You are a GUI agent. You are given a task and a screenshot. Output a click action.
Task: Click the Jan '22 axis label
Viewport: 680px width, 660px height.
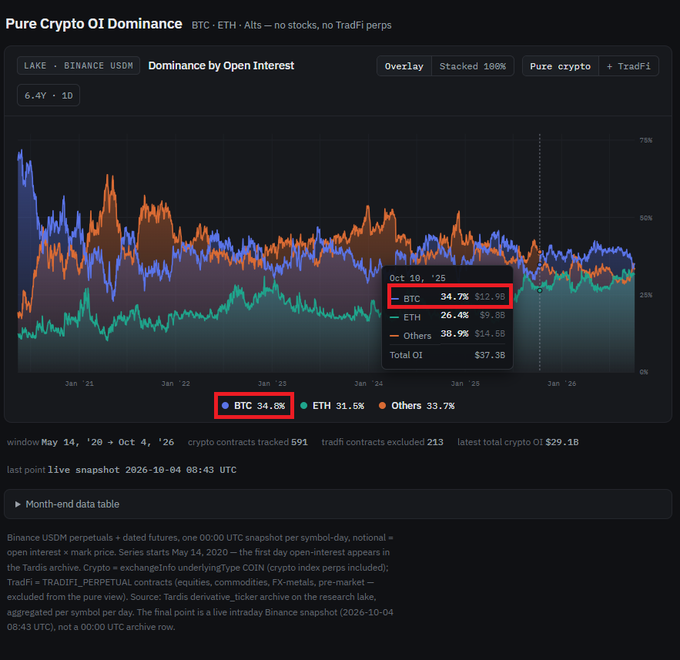tap(176, 383)
